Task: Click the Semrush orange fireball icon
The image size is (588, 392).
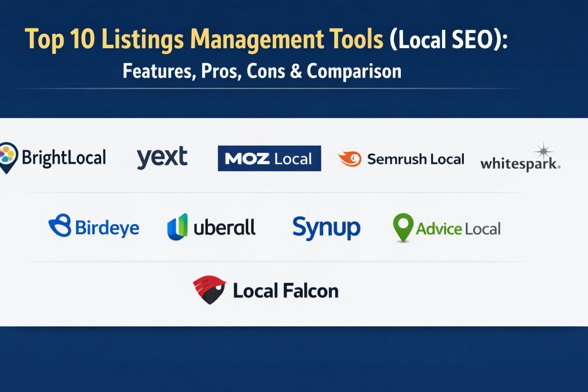Action: click(x=350, y=159)
